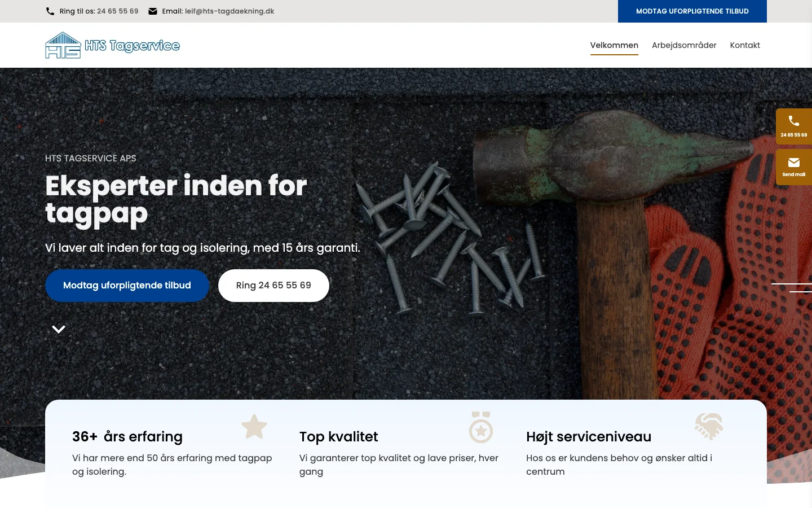Viewport: 812px width, 508px height.
Task: Click the star icon above års erfaring
Action: [x=254, y=426]
